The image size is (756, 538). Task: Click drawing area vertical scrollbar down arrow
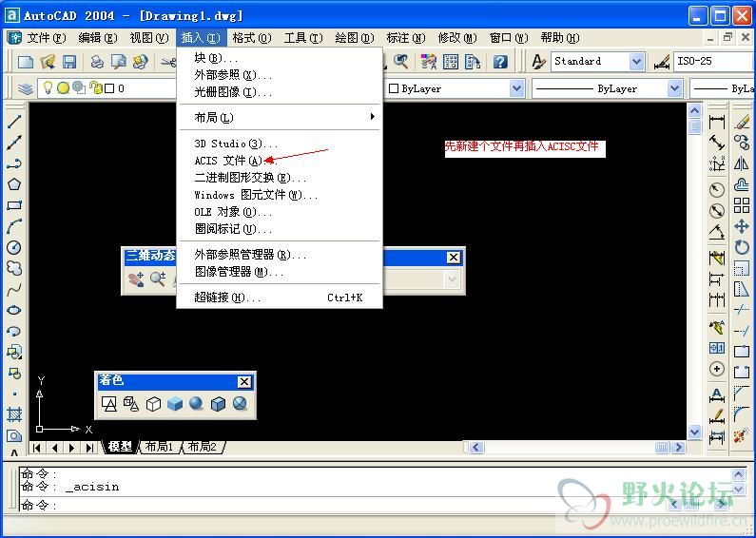[x=694, y=432]
